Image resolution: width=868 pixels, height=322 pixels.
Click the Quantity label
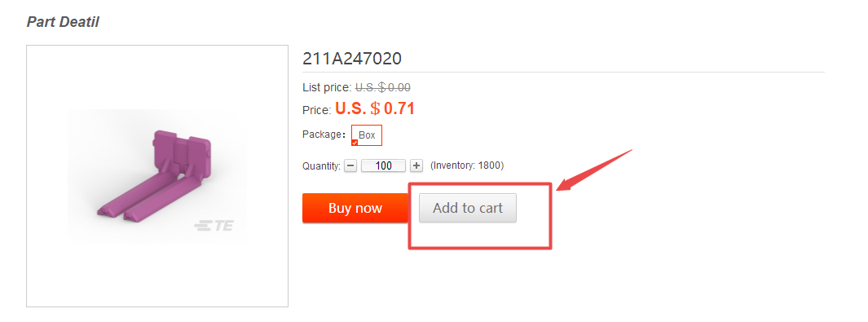click(x=322, y=166)
